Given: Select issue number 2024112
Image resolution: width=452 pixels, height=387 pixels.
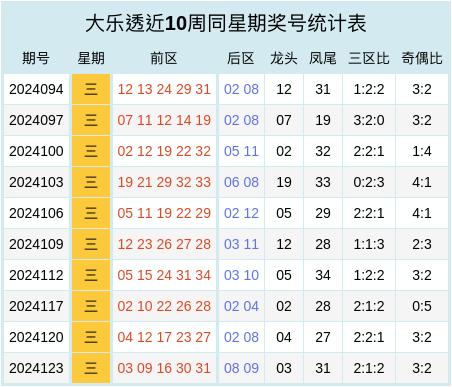Looking at the screenshot, I should 36,275.
